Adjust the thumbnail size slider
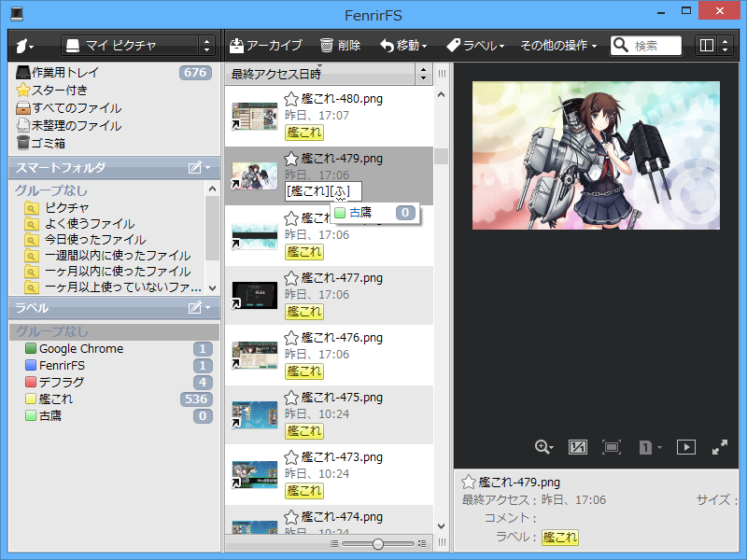The width and height of the screenshot is (747, 560). point(378,543)
